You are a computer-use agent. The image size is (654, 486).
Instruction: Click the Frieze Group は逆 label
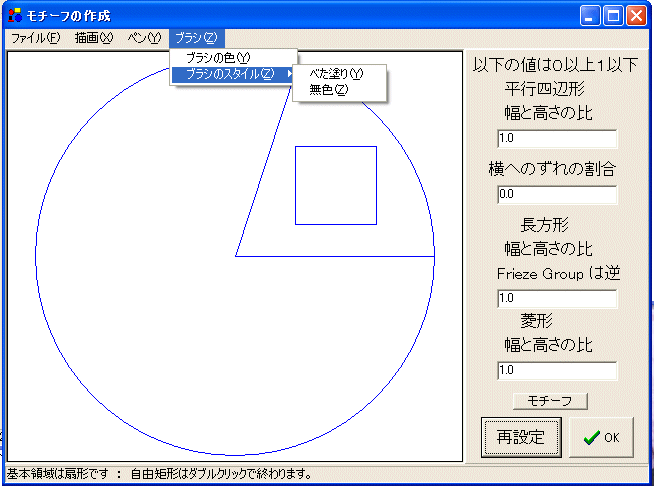click(558, 274)
